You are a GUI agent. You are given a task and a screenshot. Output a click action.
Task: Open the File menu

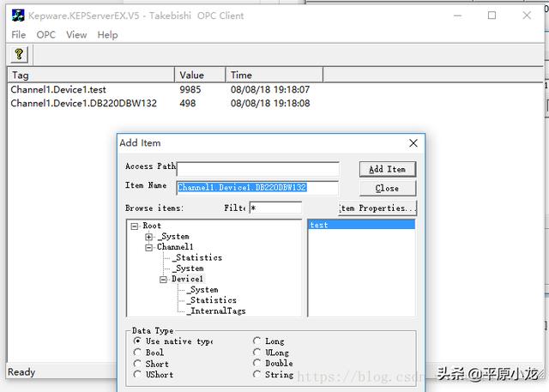coord(18,34)
